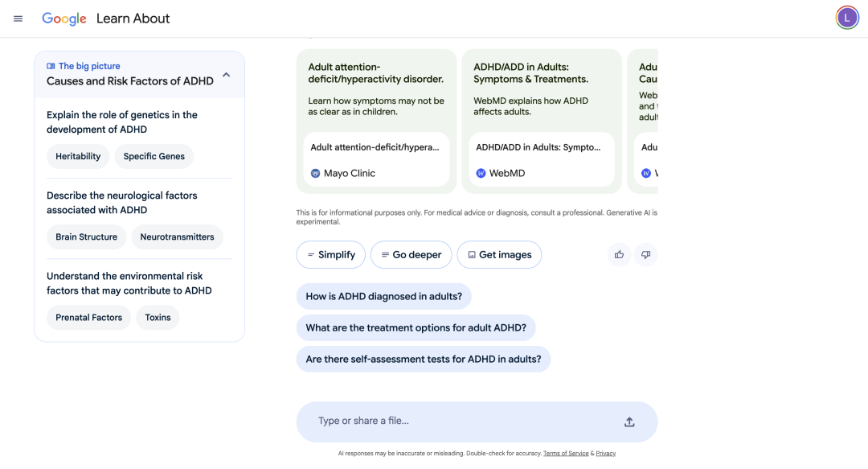Click the thumbs up feedback icon

[x=619, y=255]
